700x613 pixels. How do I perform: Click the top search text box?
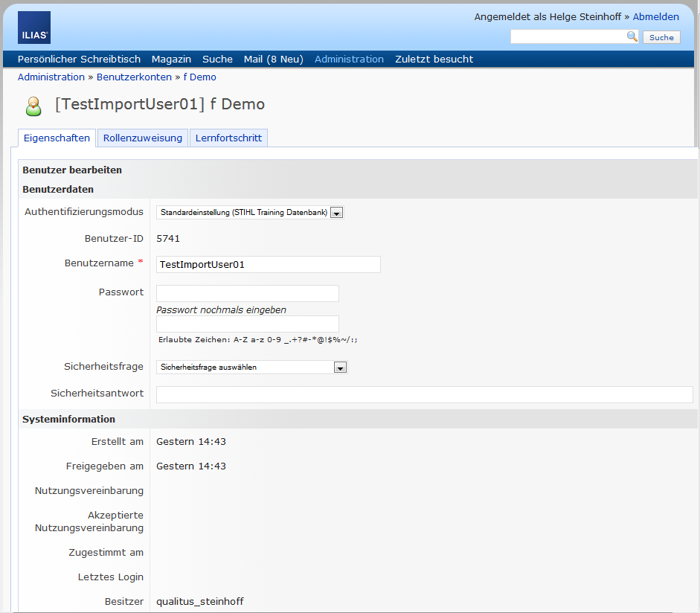click(x=568, y=36)
